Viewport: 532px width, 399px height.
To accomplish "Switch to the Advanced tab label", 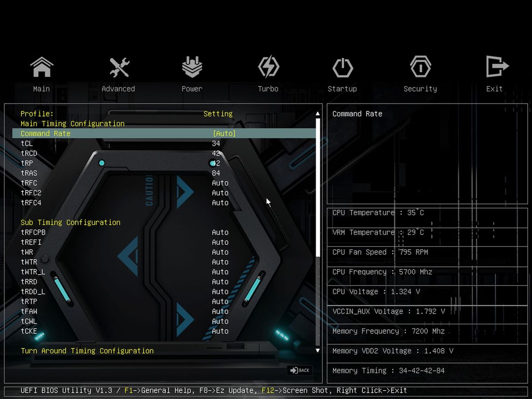I will click(118, 89).
